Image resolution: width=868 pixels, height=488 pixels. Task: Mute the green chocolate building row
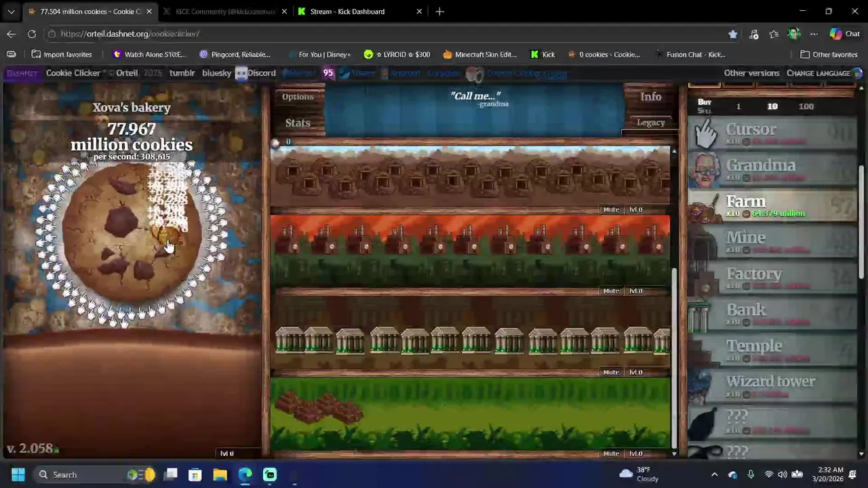(611, 453)
